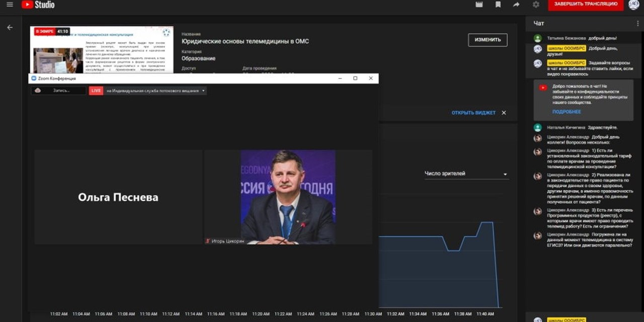This screenshot has height=322, width=644.
Task: Click the live events icon in the top toolbar
Action: [478, 5]
